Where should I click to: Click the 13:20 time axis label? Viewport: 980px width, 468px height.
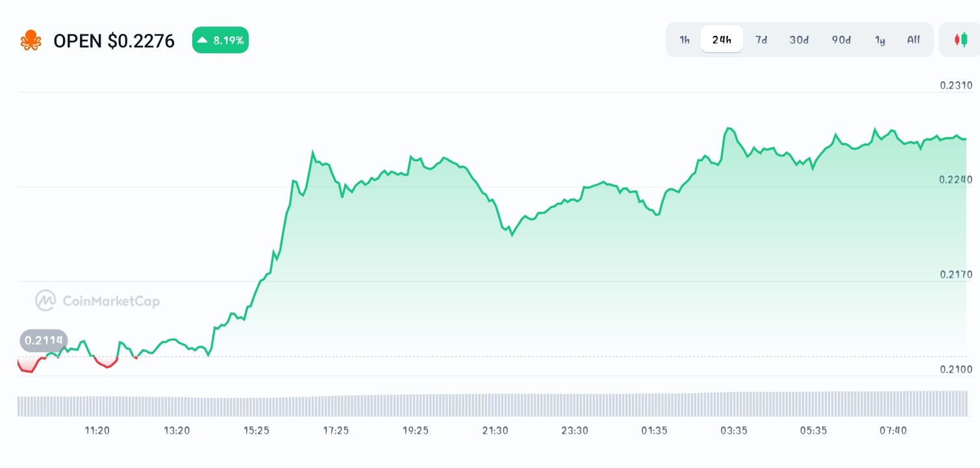(x=177, y=430)
